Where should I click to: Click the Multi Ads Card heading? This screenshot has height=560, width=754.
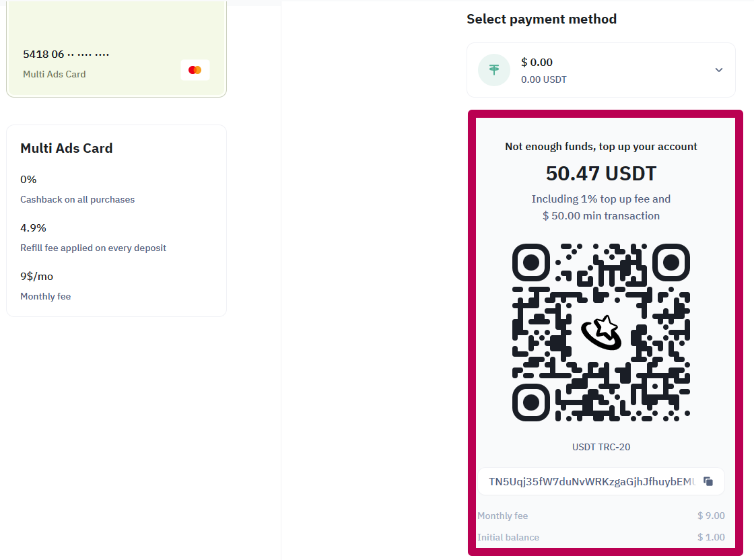[67, 148]
